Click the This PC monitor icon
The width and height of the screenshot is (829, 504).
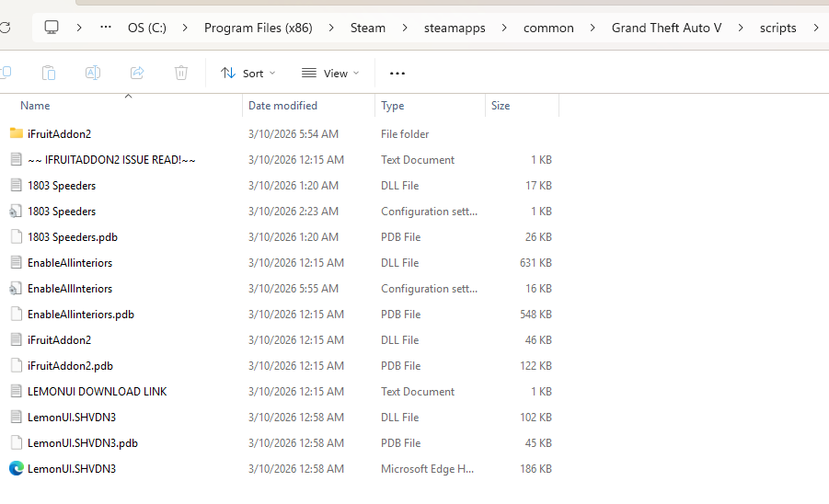(52, 28)
